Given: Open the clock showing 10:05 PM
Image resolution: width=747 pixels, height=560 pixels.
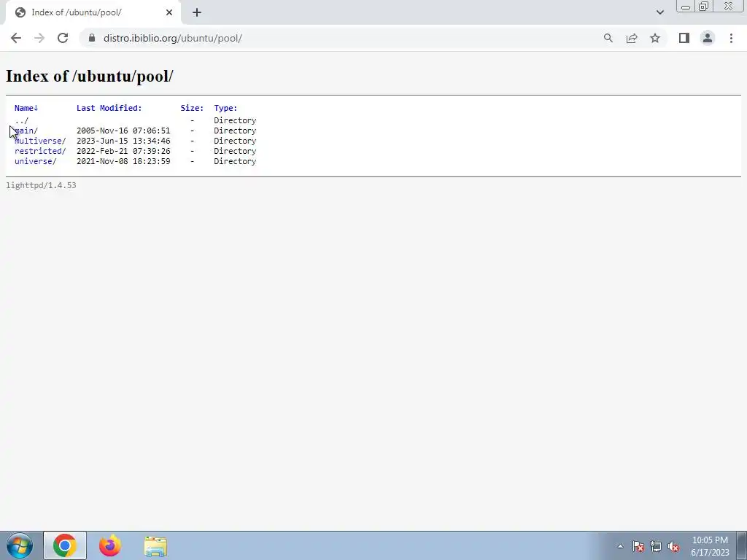Looking at the screenshot, I should 710,546.
